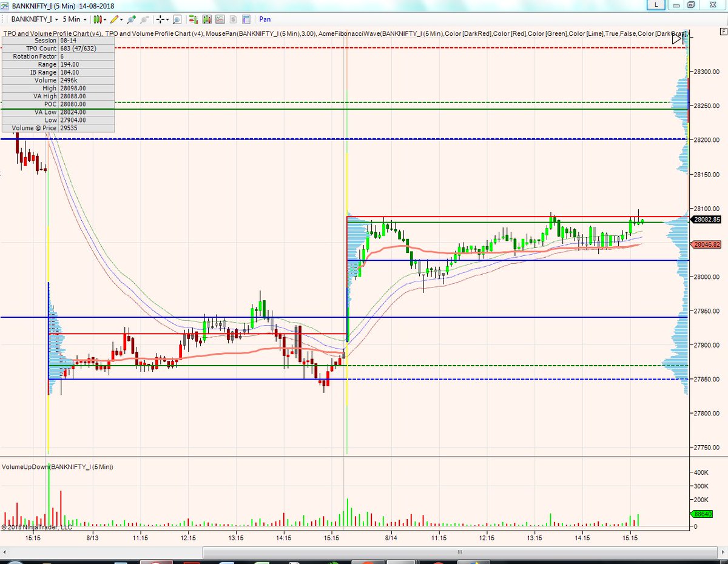Click the Volume 2496k row
The image size is (728, 564).
pos(58,80)
